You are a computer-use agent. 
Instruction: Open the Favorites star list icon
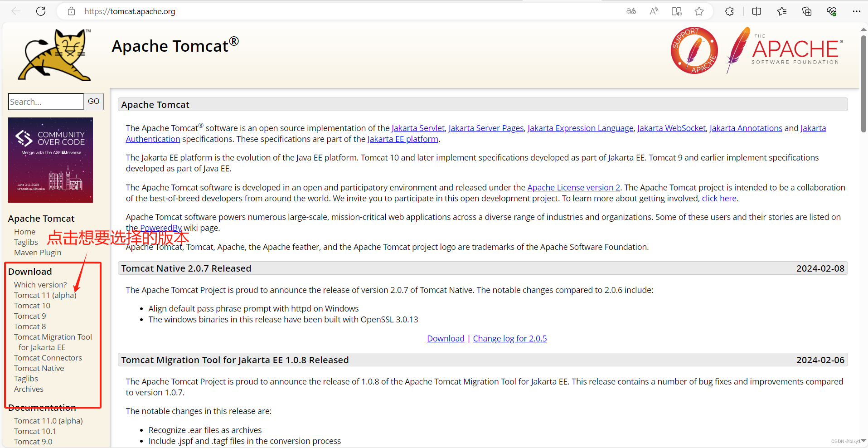(x=782, y=11)
